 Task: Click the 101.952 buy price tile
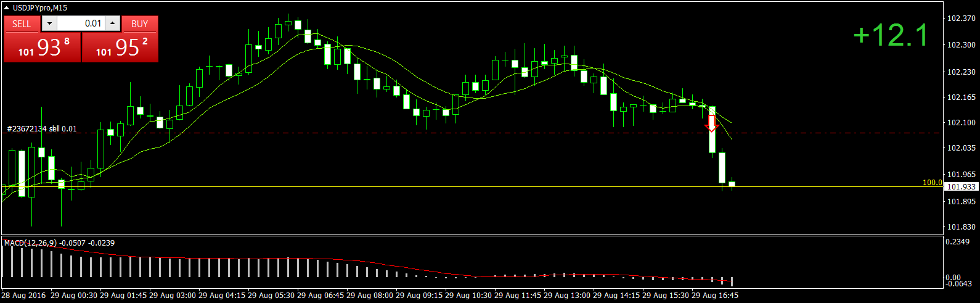[120, 48]
